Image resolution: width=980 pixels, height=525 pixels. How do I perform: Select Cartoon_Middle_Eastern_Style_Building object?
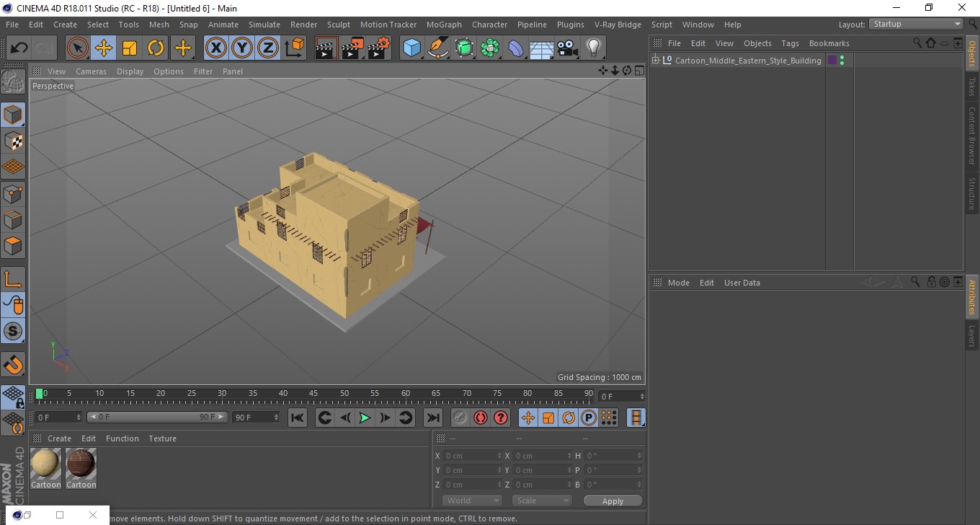point(748,61)
